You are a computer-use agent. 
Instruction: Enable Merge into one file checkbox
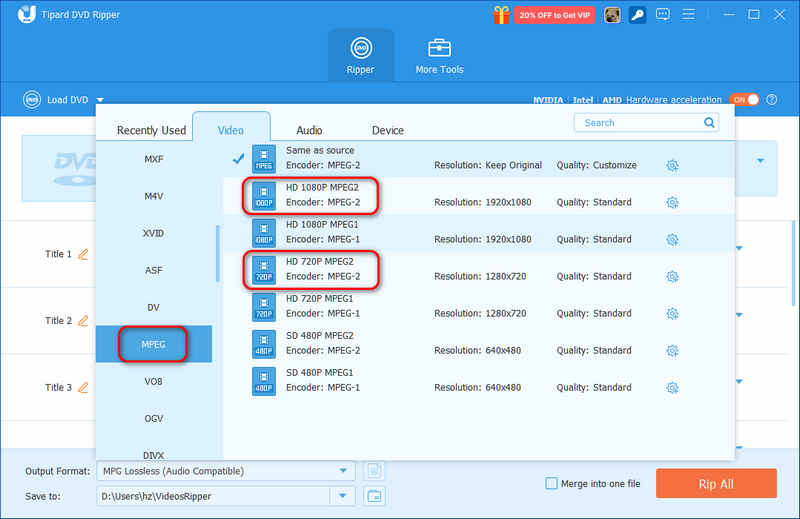552,483
